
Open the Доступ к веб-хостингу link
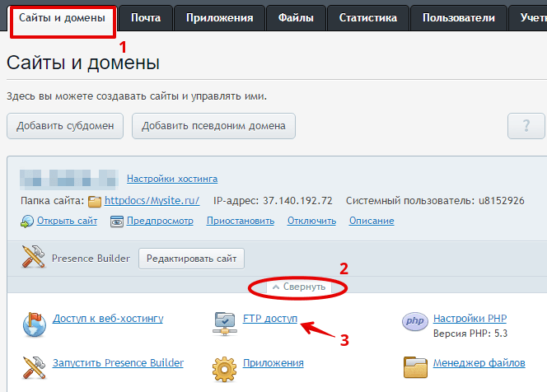[x=108, y=319]
